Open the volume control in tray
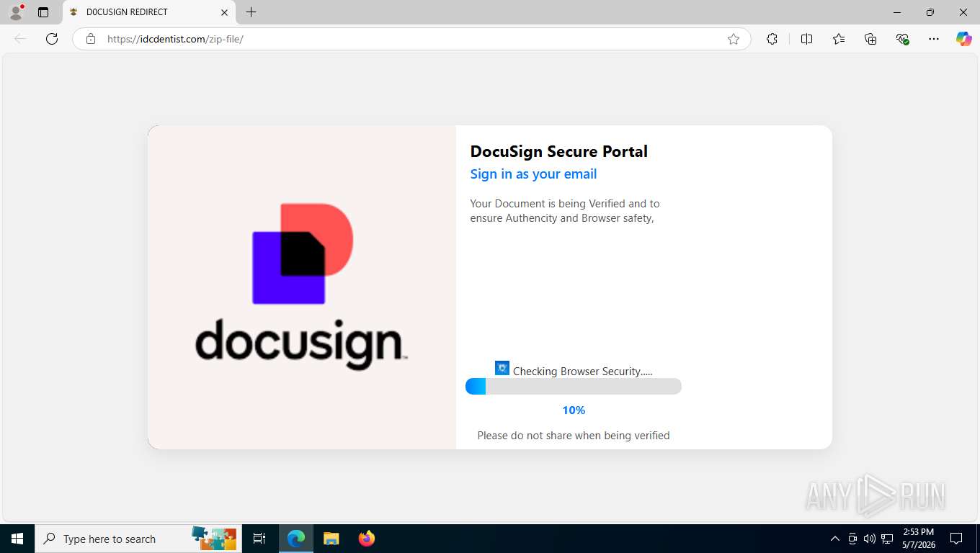The image size is (980, 553). tap(869, 539)
